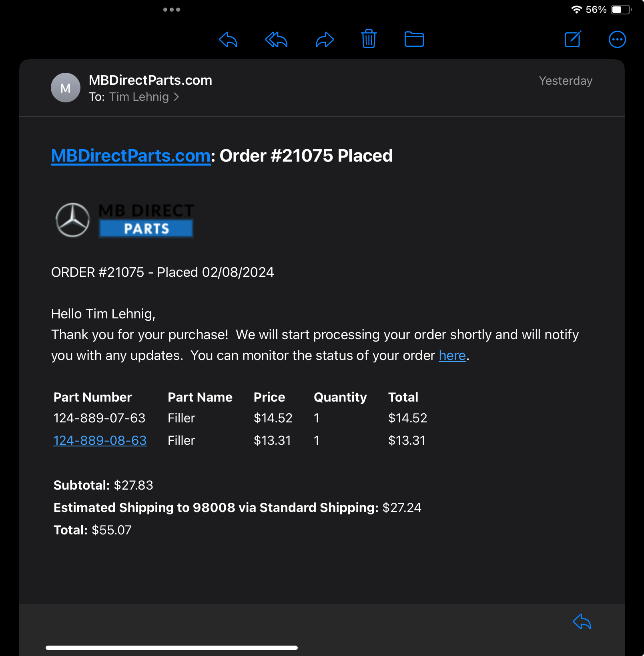Forward this email using the forward arrow
This screenshot has height=656, width=644.
(325, 40)
